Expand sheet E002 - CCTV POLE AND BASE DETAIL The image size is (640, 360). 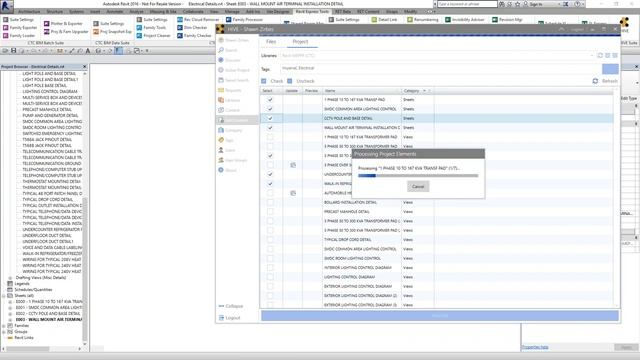(x=10, y=313)
